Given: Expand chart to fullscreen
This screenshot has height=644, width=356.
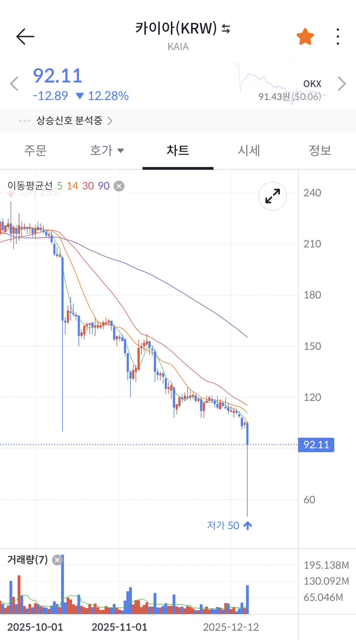Looking at the screenshot, I should pyautogui.click(x=272, y=196).
